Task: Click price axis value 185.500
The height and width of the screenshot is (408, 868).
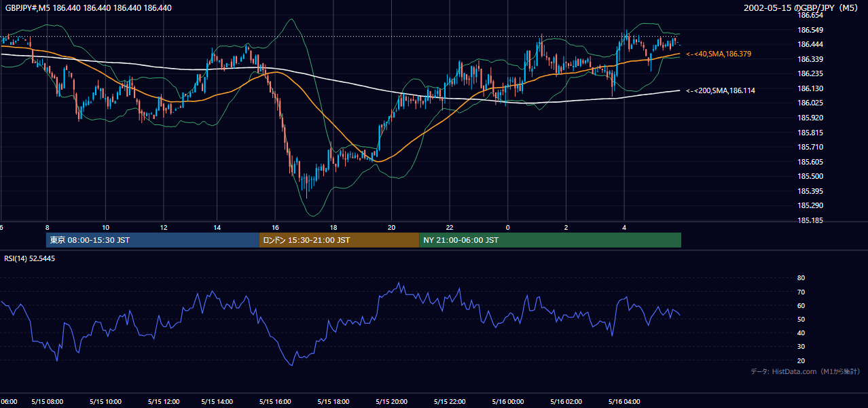Action: (x=810, y=176)
